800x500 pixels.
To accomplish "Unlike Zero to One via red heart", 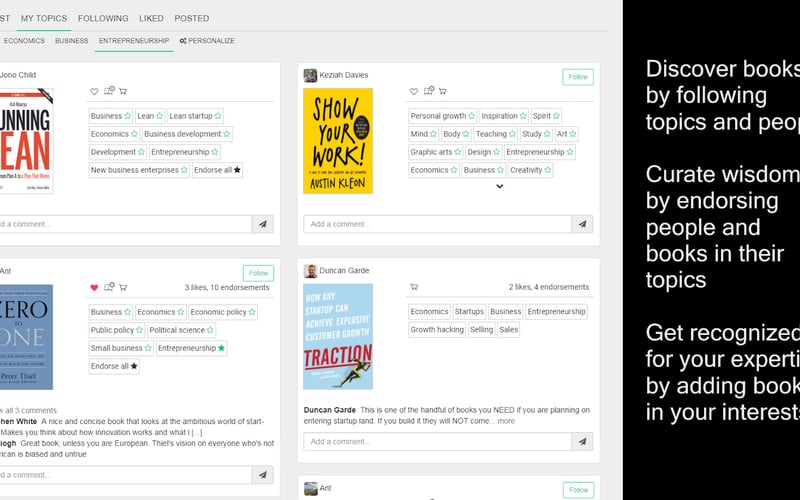I will pyautogui.click(x=94, y=287).
